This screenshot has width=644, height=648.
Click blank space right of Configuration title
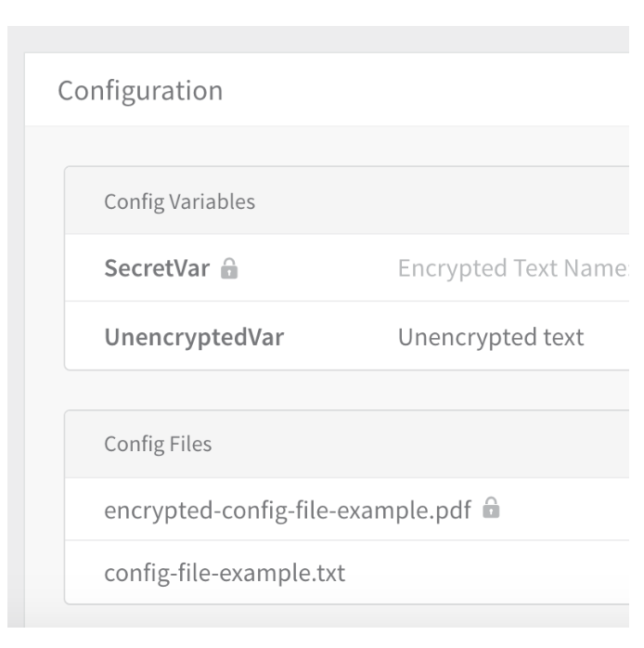point(426,90)
